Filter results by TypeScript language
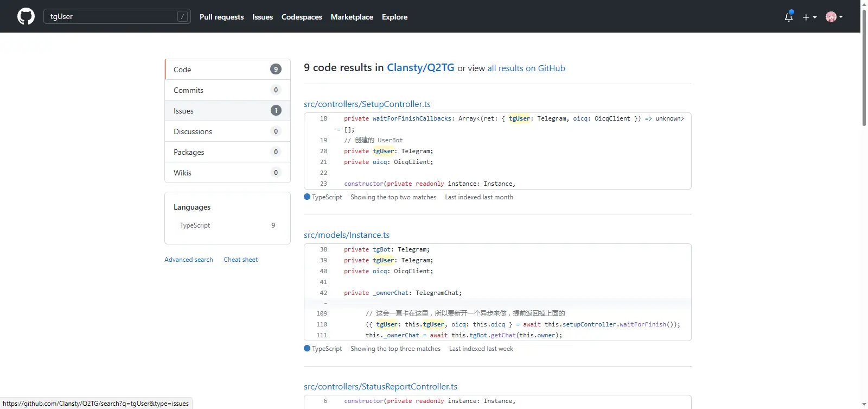Image resolution: width=868 pixels, height=409 pixels. pos(195,225)
